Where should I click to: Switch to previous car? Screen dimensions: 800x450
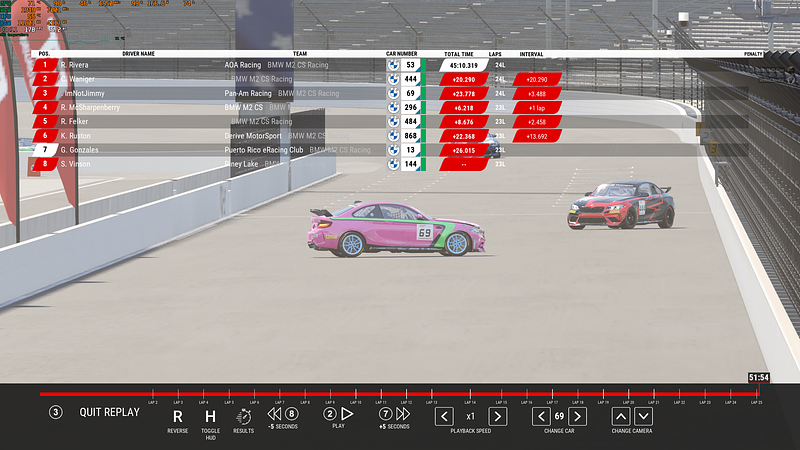pyautogui.click(x=541, y=416)
